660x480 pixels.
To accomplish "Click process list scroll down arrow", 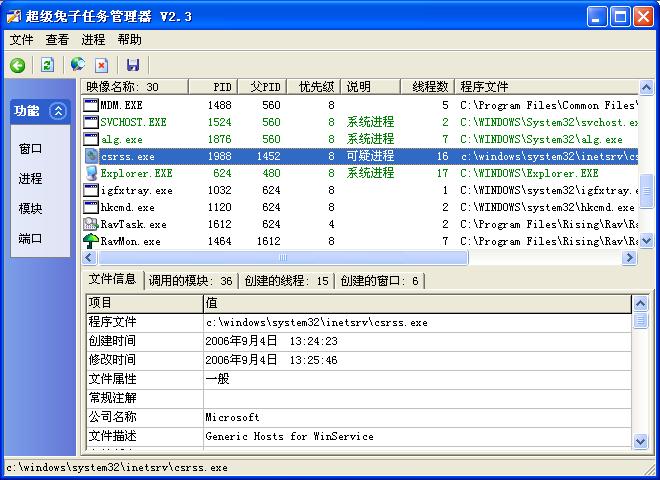I will [x=646, y=241].
